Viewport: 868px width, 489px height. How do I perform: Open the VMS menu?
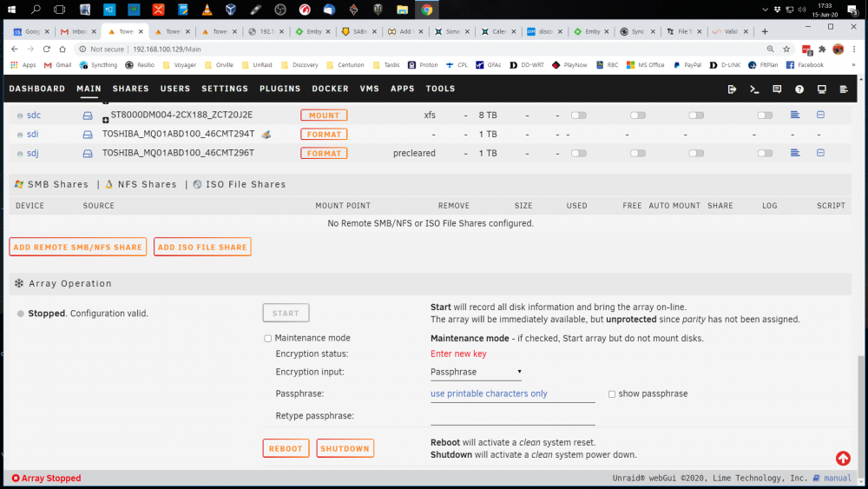pyautogui.click(x=369, y=89)
